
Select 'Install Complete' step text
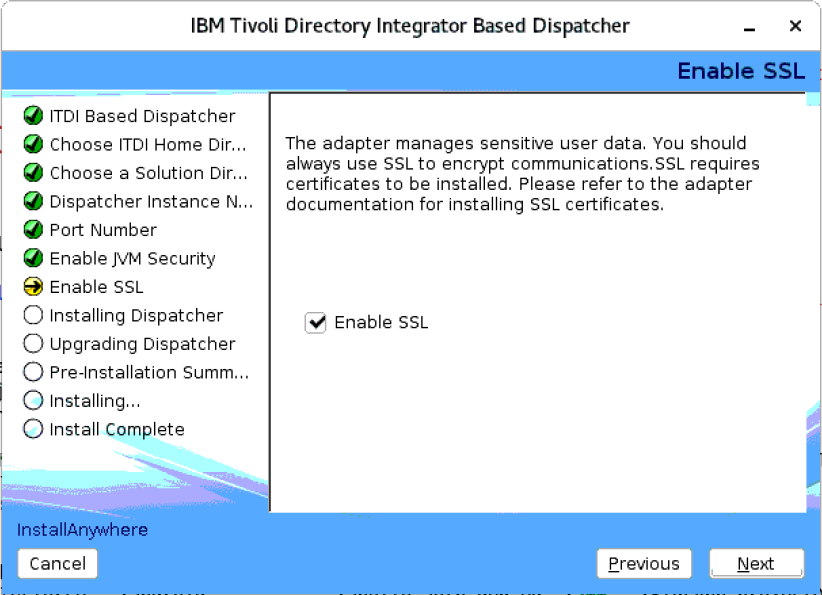(x=117, y=429)
